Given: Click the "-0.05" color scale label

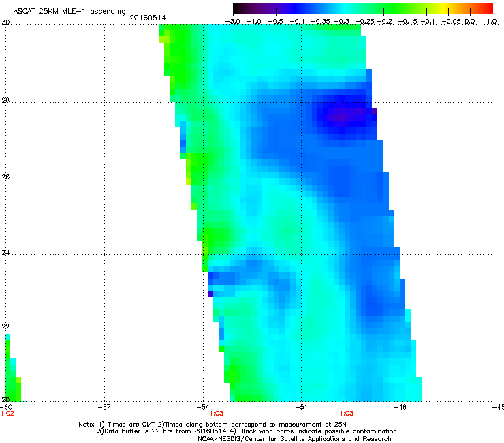Looking at the screenshot, I should coord(451,22).
